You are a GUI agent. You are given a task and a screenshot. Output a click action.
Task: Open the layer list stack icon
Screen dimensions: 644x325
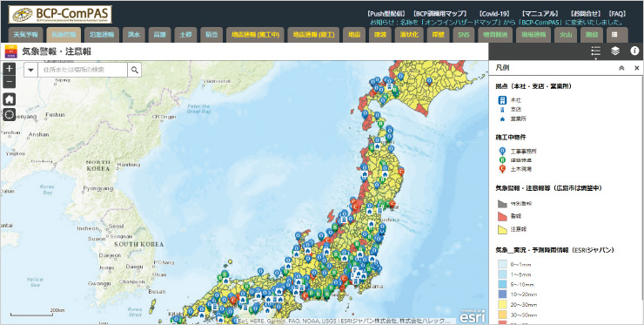(615, 51)
